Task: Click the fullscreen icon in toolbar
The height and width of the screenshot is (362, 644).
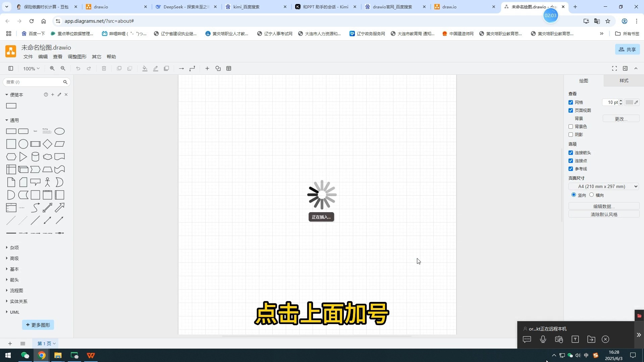Action: [614, 68]
